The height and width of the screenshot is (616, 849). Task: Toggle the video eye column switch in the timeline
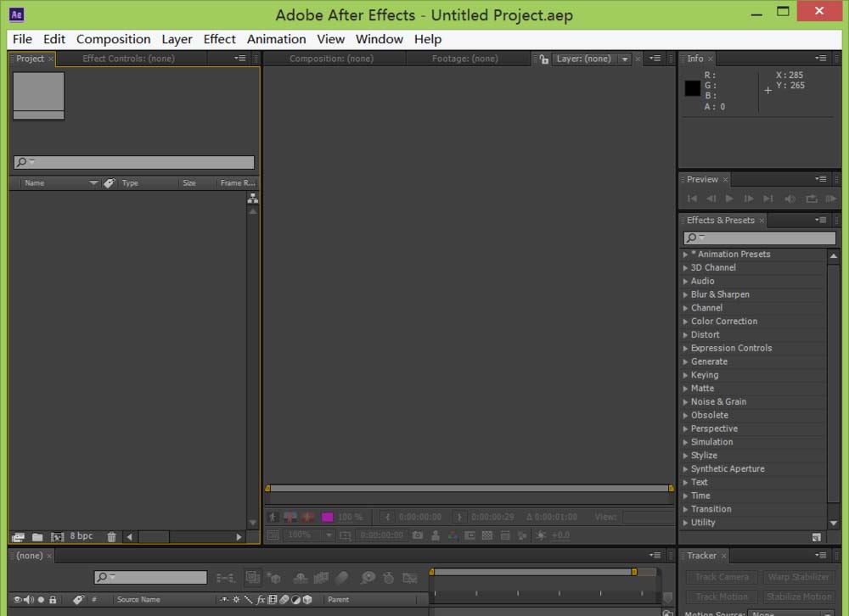pyautogui.click(x=17, y=599)
